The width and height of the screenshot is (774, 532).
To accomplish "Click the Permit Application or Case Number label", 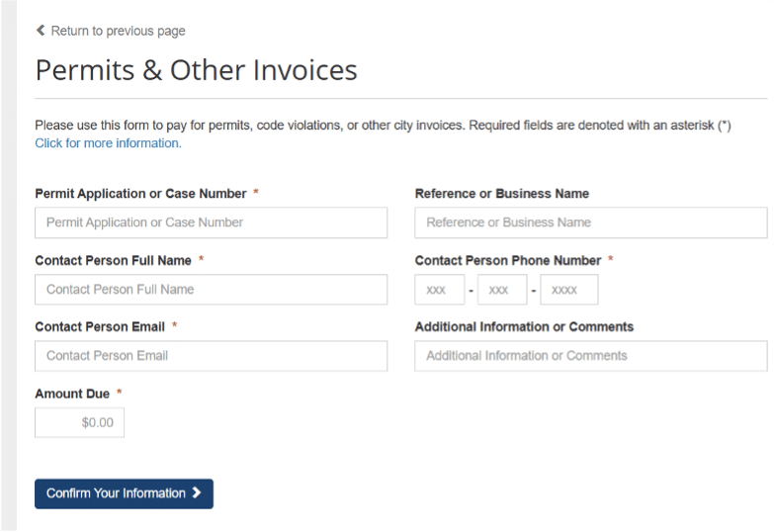I will pos(140,193).
